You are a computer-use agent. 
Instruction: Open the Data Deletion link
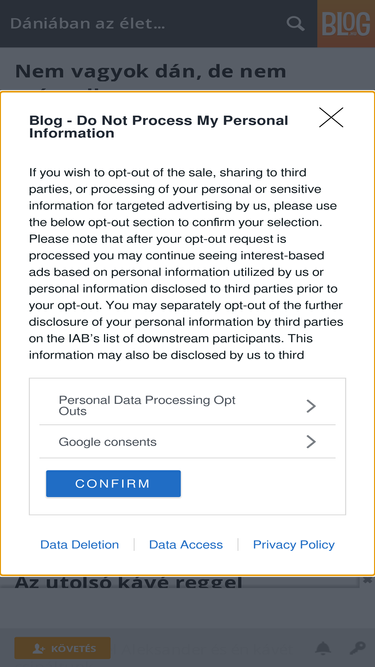(x=80, y=544)
